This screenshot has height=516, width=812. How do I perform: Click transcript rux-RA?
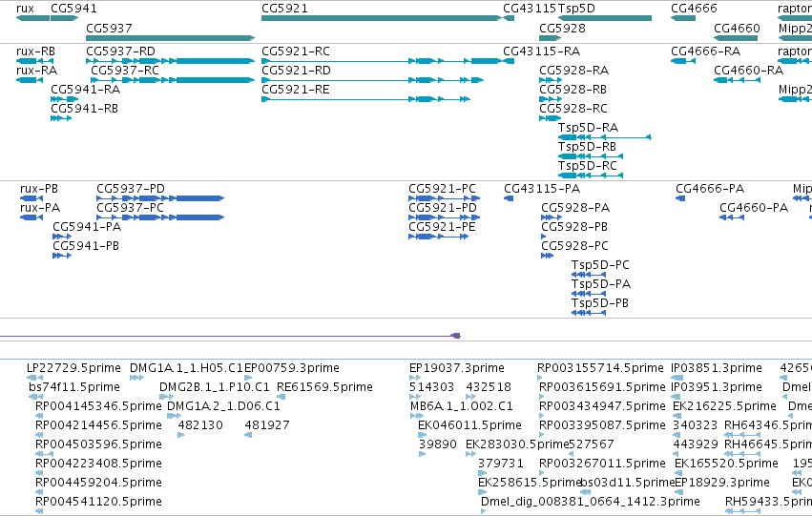pyautogui.click(x=30, y=80)
